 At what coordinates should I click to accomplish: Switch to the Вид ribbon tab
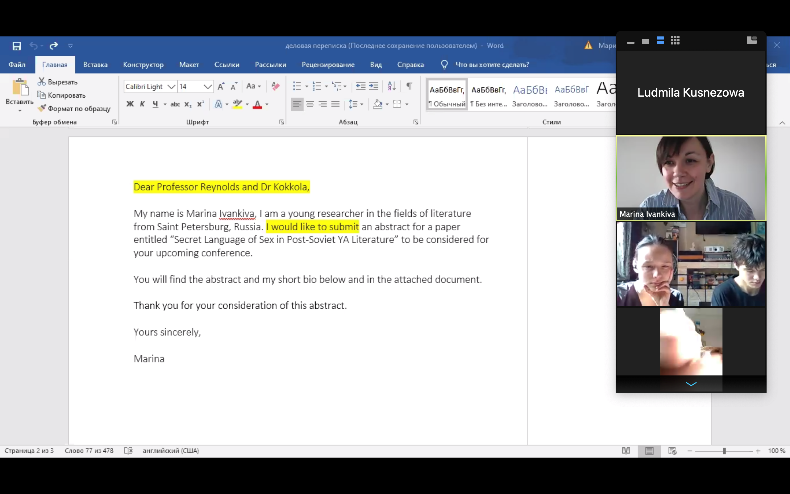point(376,65)
